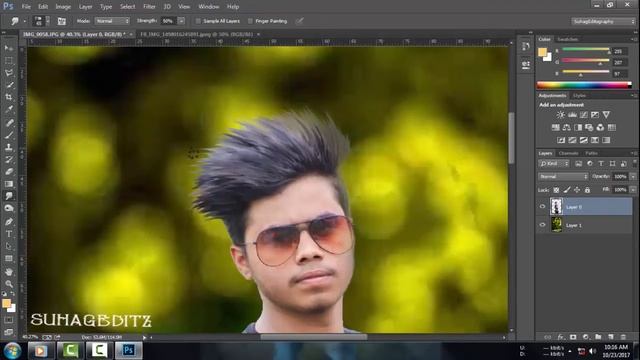Open Photoshop from the taskbar

tap(129, 350)
